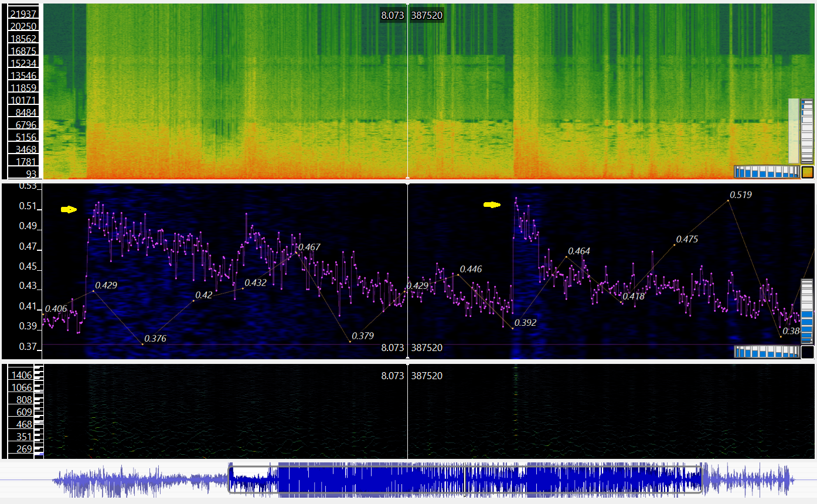Click the orange curve point labelled 0.429 at left
This screenshot has height=504, width=817.
click(93, 291)
